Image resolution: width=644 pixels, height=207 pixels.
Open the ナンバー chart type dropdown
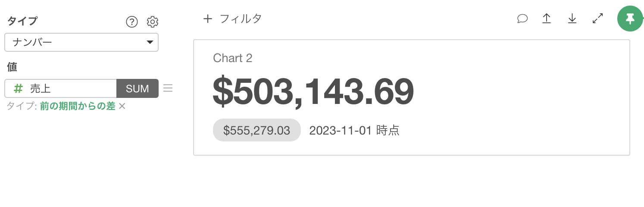(x=81, y=42)
